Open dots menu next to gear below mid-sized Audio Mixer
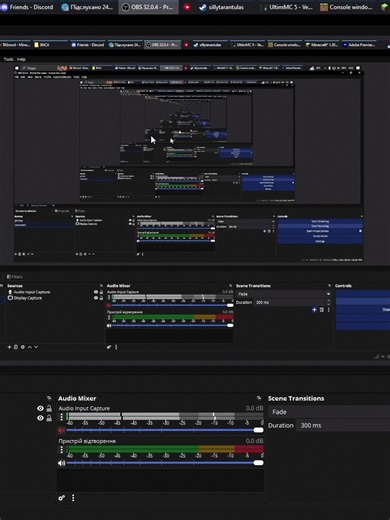Viewport: 390px width, 520px height. click(x=116, y=347)
